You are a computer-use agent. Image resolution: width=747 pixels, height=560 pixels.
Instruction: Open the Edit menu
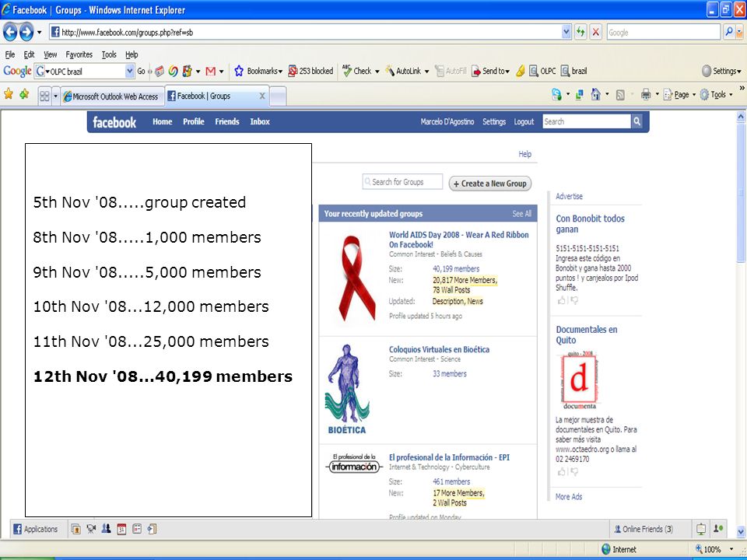(x=29, y=54)
